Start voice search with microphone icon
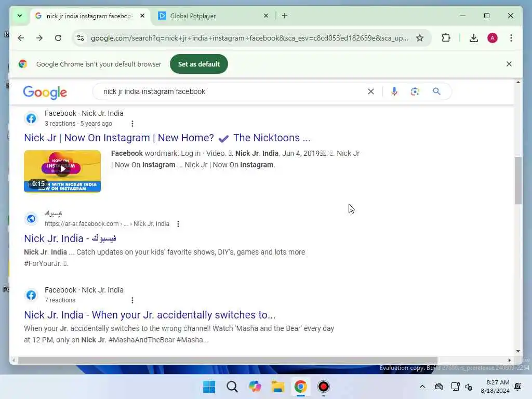This screenshot has height=399, width=532. pyautogui.click(x=394, y=91)
